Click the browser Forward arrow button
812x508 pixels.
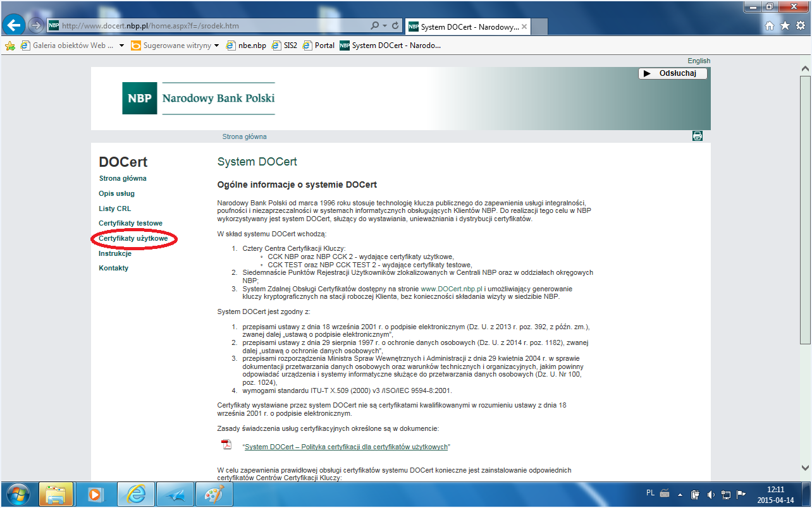[35, 26]
